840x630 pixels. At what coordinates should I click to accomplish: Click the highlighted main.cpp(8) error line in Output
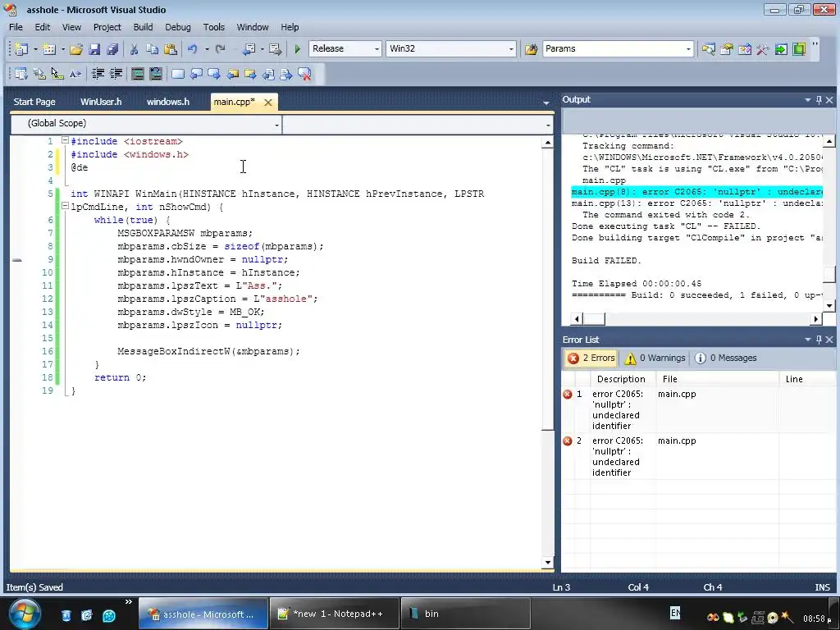click(x=696, y=192)
